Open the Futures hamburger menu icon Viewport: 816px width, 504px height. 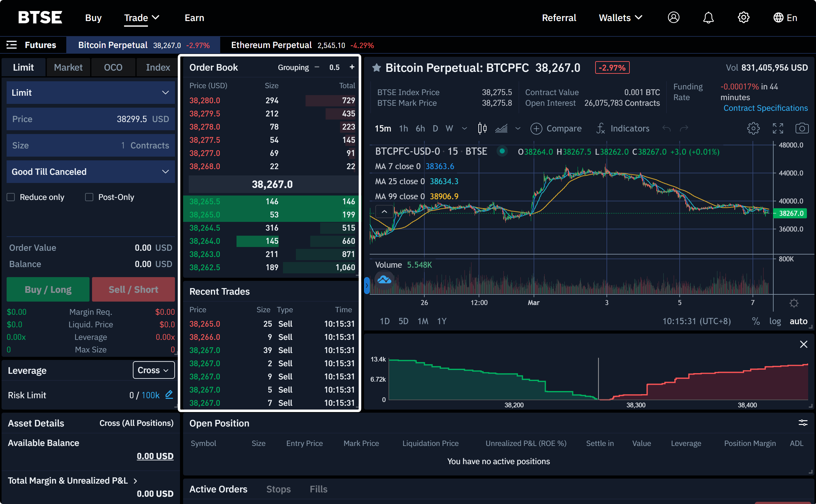pos(12,45)
